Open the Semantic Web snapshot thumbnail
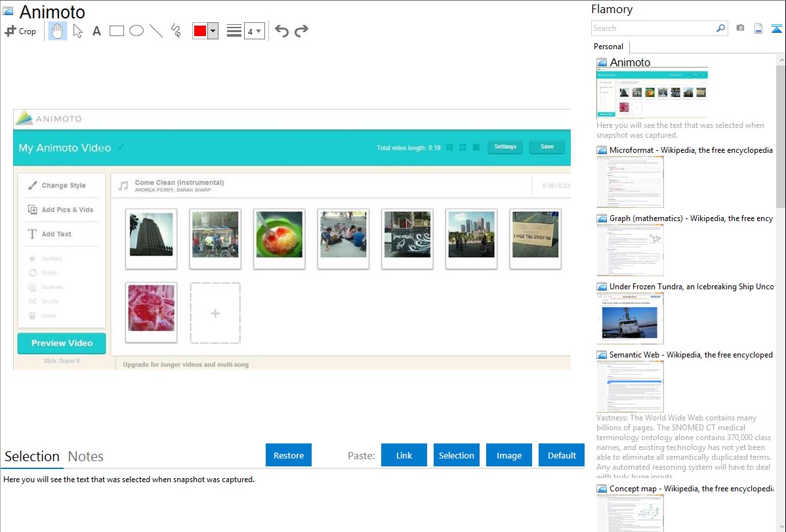786x532 pixels. (630, 386)
